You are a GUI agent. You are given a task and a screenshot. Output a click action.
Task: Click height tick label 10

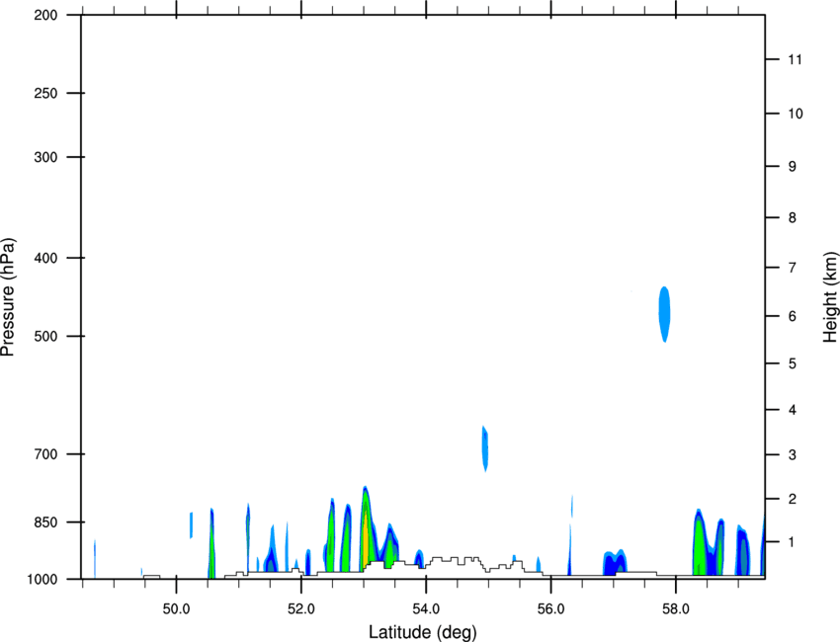(x=796, y=114)
